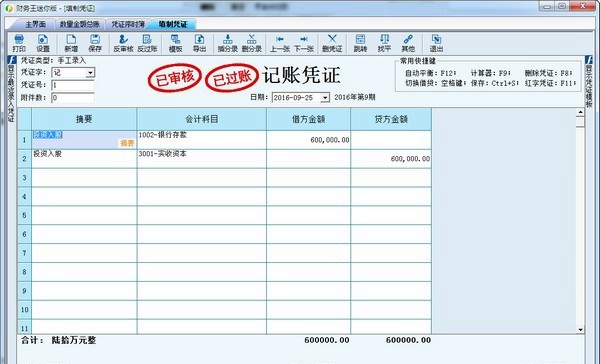The height and width of the screenshot is (364, 600).
Task: Click the 退出 exit button
Action: (x=436, y=43)
